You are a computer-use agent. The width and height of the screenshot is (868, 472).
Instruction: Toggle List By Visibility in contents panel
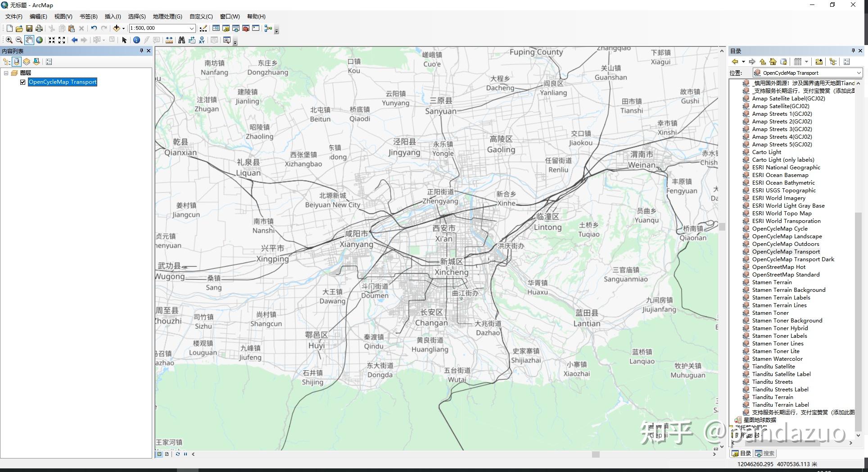pyautogui.click(x=26, y=62)
